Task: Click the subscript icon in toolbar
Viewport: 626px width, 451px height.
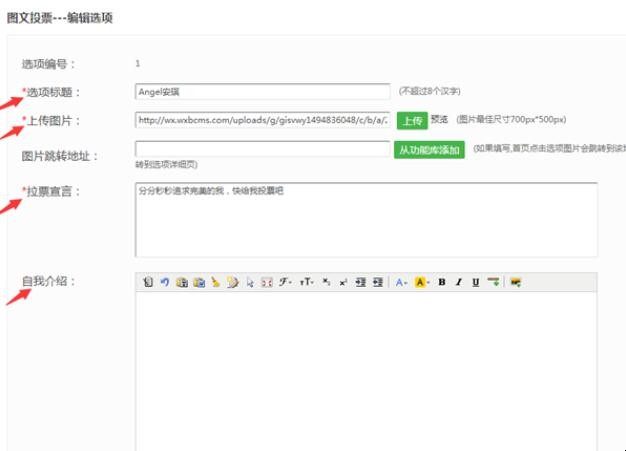Action: pos(326,283)
